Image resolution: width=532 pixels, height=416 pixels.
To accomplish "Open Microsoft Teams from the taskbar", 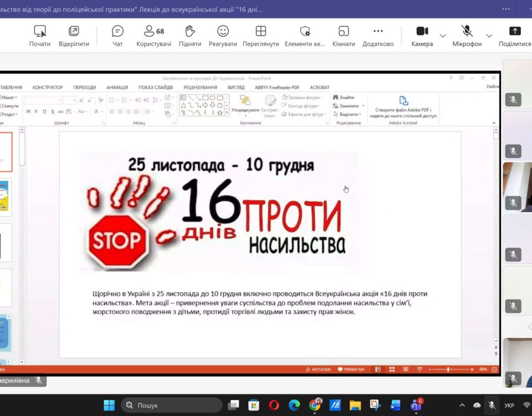I will pyautogui.click(x=416, y=405).
